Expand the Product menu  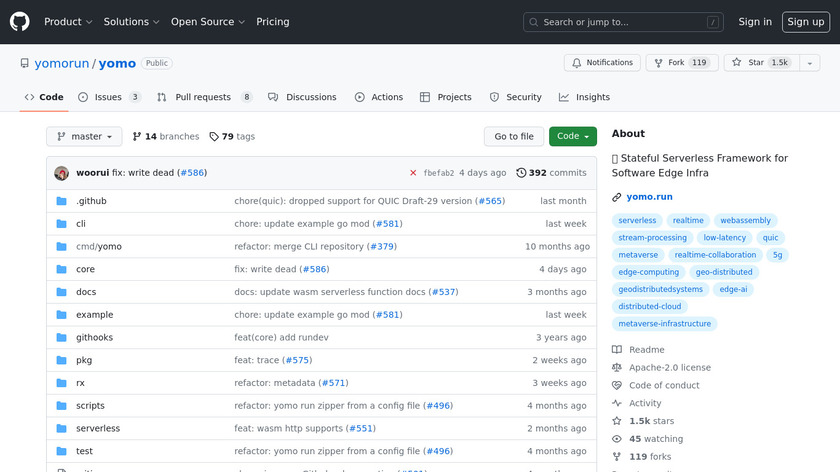(68, 22)
